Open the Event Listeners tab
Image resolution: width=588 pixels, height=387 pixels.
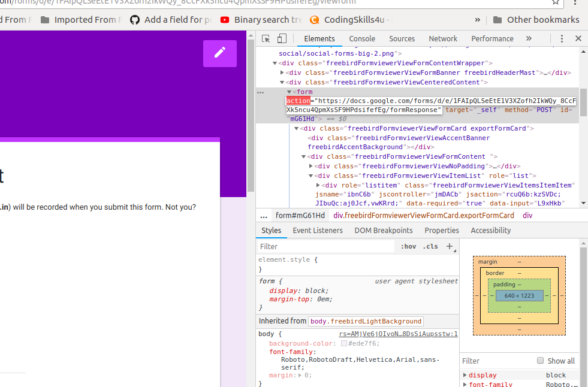(x=318, y=230)
